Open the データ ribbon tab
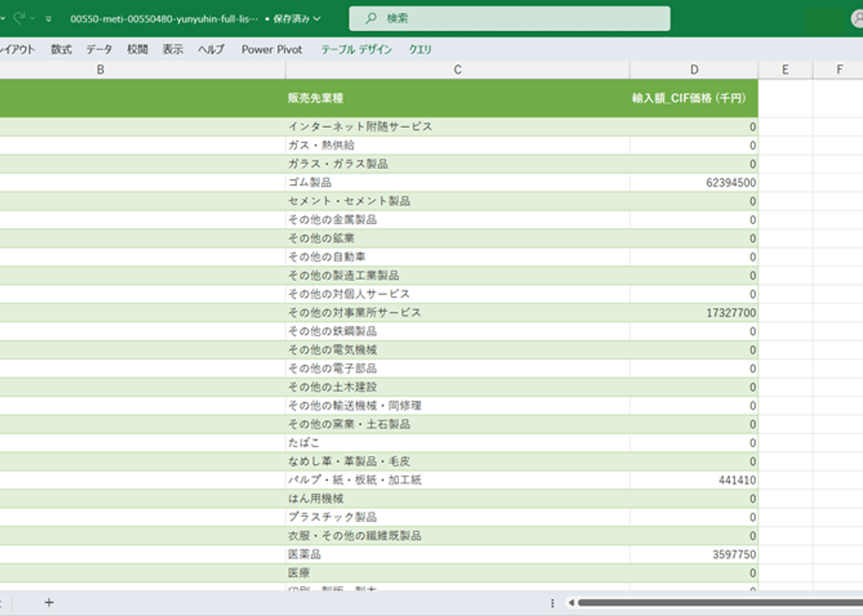The height and width of the screenshot is (616, 863). (99, 49)
